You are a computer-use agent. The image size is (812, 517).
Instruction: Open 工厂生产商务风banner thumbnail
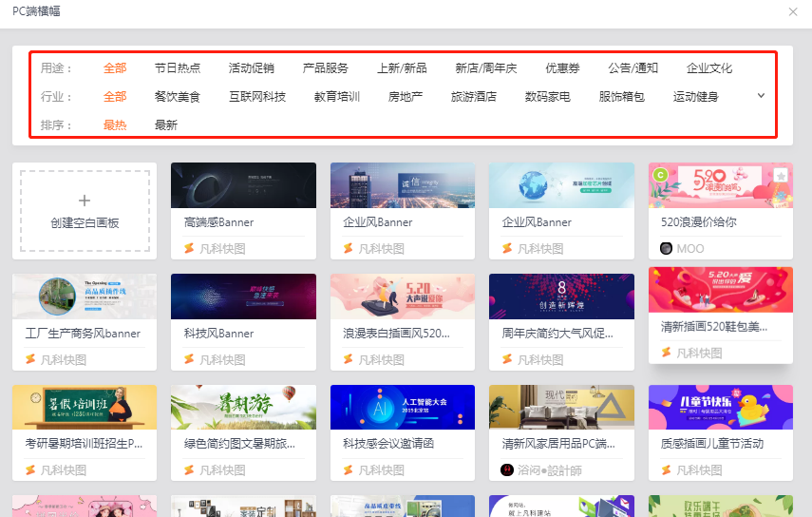click(85, 297)
